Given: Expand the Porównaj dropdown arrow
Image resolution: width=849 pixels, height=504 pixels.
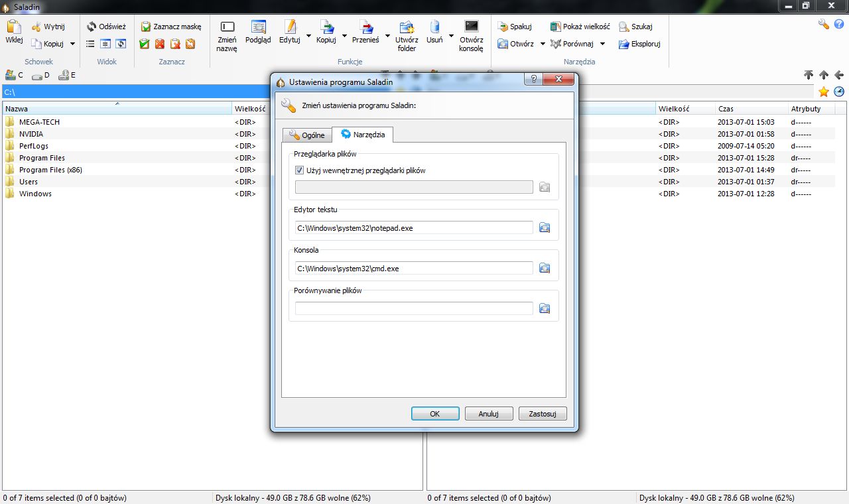Looking at the screenshot, I should pos(602,44).
